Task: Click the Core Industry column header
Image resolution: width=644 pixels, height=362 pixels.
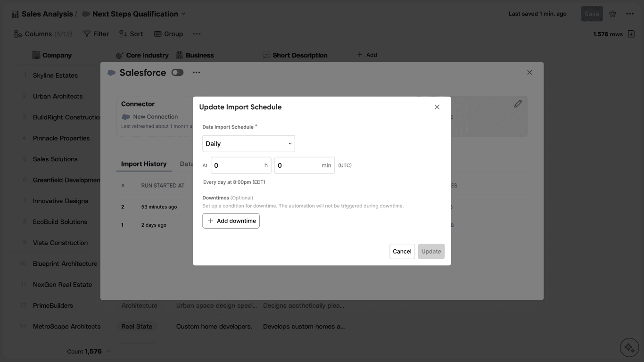Action: tap(142, 55)
